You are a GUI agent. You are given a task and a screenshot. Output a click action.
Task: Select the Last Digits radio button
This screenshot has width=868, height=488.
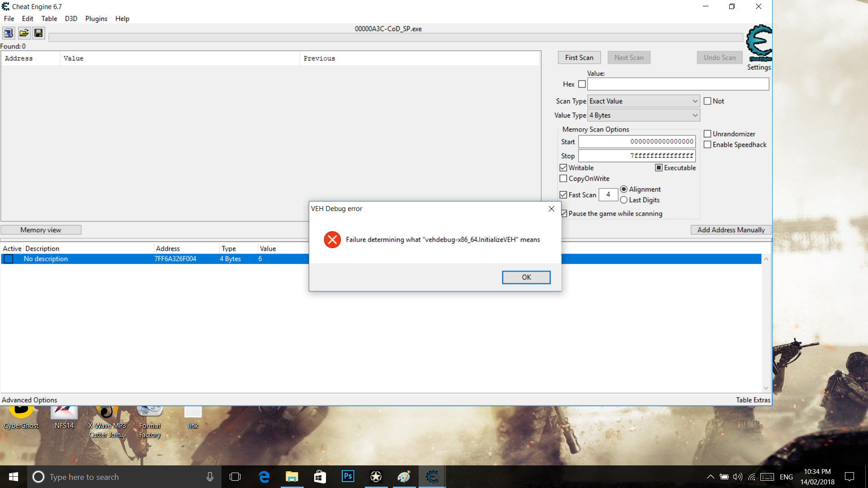point(624,200)
